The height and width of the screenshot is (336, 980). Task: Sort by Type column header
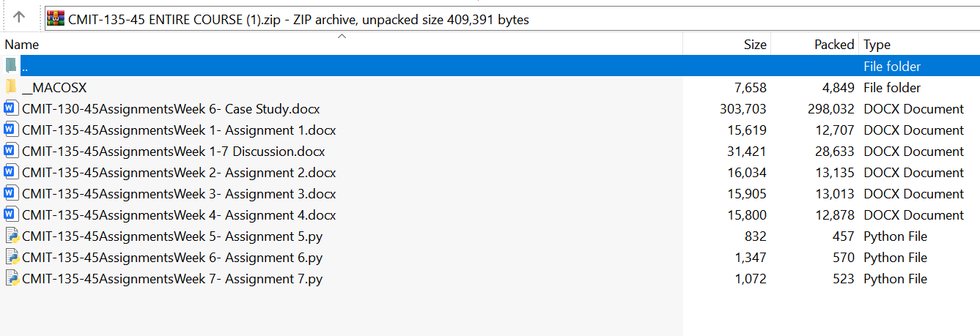point(877,45)
